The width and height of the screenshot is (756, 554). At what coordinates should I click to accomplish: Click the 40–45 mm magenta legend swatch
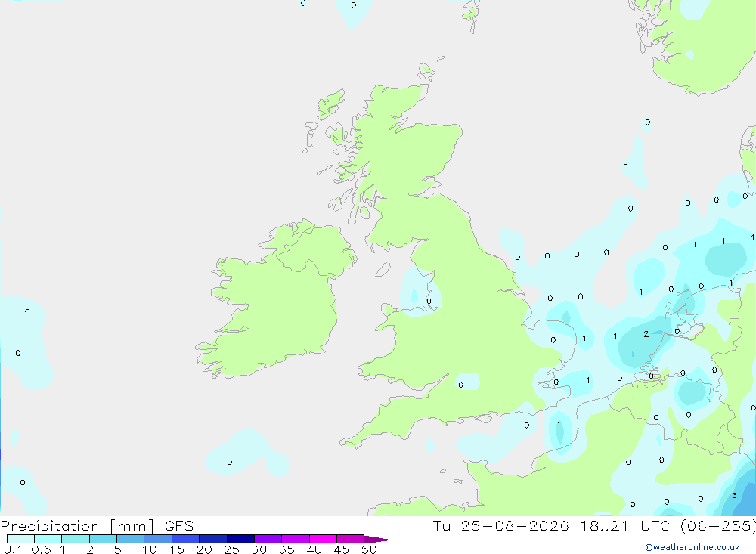(323, 539)
